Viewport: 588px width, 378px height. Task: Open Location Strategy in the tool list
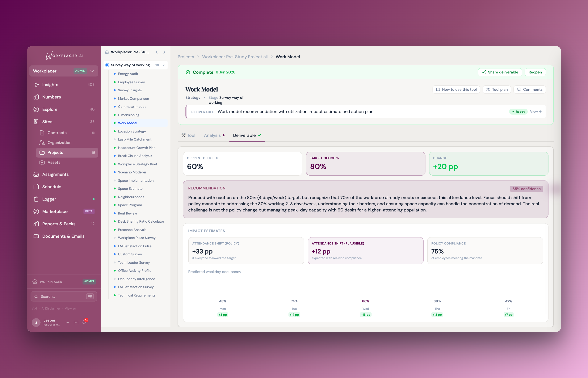tap(132, 131)
